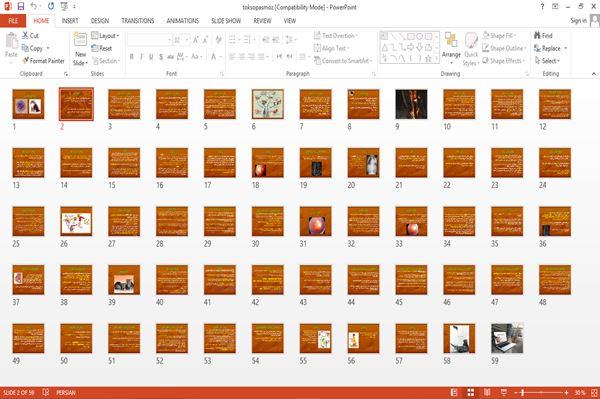Expand the shapes gallery More arrow
The width and height of the screenshot is (600, 399).
[x=437, y=59]
